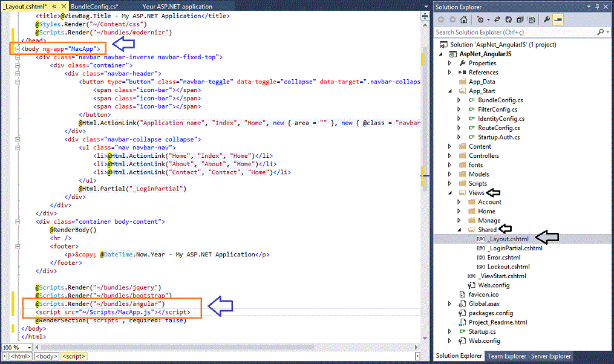Image resolution: width=614 pixels, height=364 pixels.
Task: Select the Lockout.cshtml file icon
Action: pyautogui.click(x=481, y=267)
